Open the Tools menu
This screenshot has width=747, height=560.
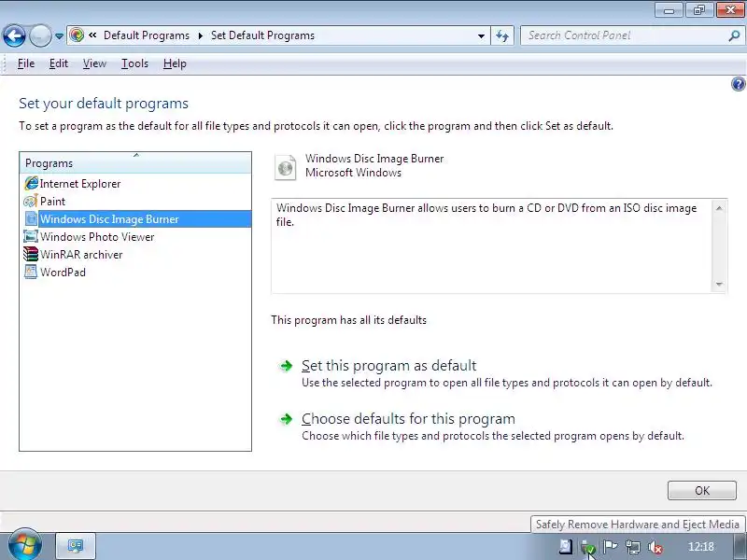[134, 63]
